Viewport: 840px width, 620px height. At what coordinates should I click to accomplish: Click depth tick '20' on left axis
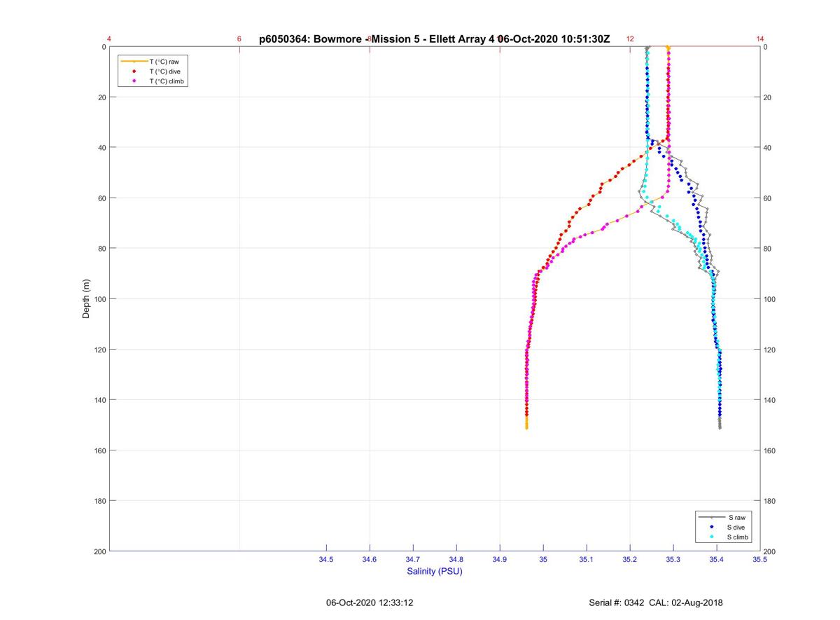click(101, 97)
